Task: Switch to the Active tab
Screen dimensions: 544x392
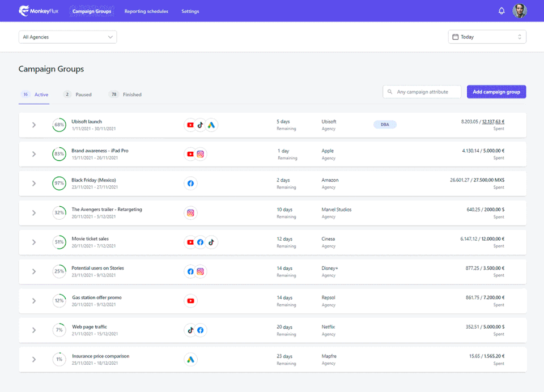Action: pyautogui.click(x=34, y=95)
